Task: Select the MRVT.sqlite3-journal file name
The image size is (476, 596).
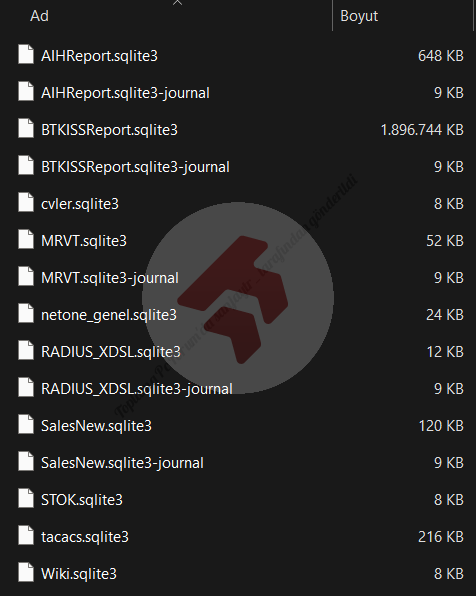Action: 110,278
